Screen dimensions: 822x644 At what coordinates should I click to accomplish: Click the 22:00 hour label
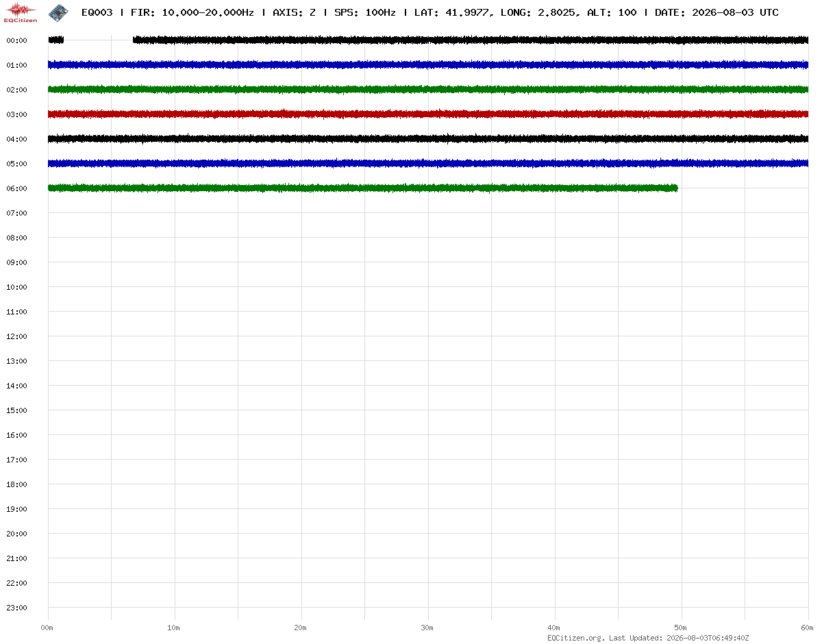tap(16, 583)
